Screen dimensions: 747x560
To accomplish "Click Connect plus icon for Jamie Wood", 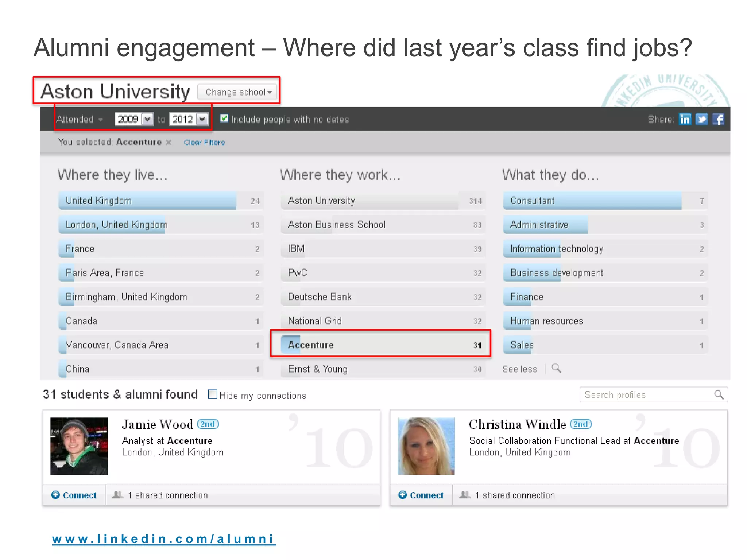I will (x=55, y=495).
